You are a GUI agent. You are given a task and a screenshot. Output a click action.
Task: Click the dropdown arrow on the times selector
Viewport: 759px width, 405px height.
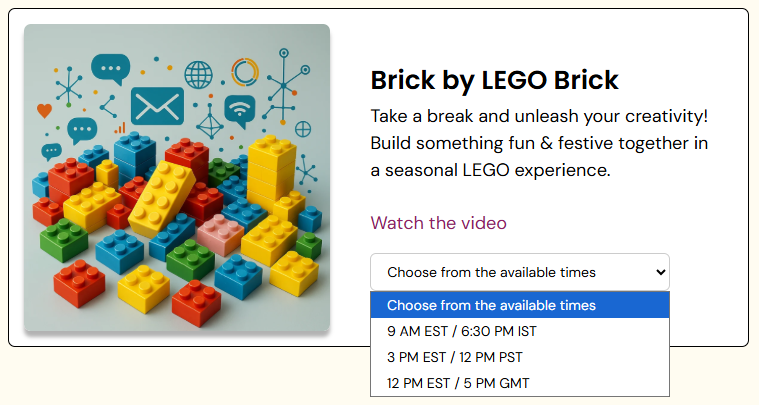pyautogui.click(x=659, y=272)
